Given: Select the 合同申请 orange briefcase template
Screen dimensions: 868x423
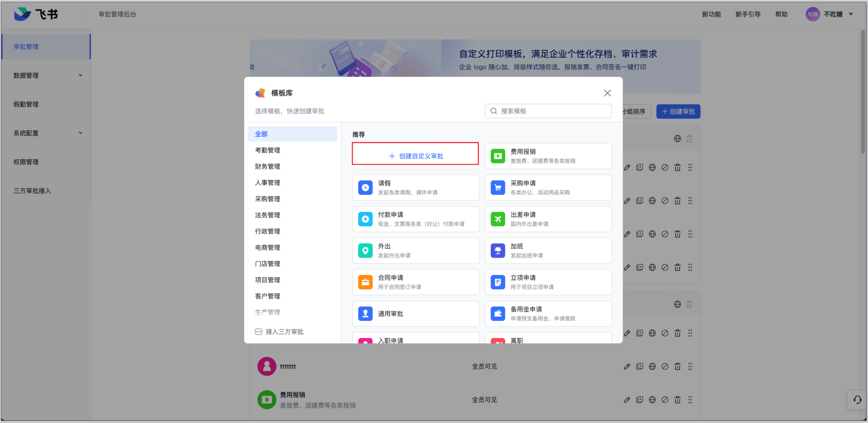Looking at the screenshot, I should click(365, 282).
